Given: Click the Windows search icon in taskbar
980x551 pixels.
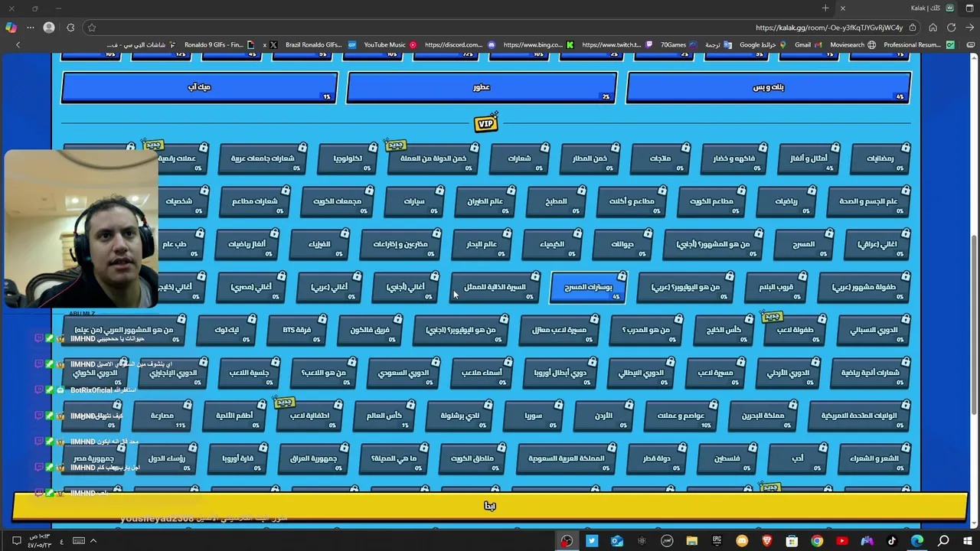Looking at the screenshot, I should click(x=943, y=541).
